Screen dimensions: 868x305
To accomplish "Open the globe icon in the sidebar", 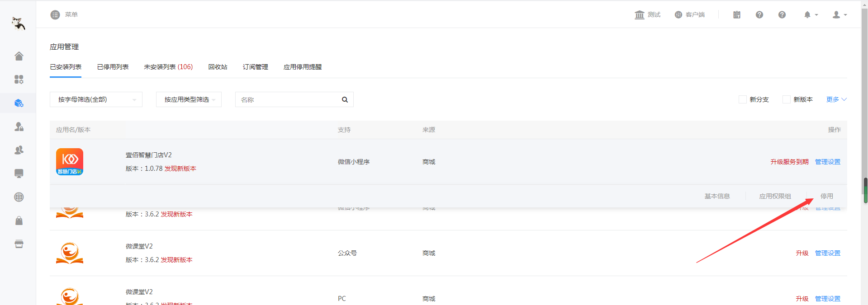I will (x=19, y=197).
